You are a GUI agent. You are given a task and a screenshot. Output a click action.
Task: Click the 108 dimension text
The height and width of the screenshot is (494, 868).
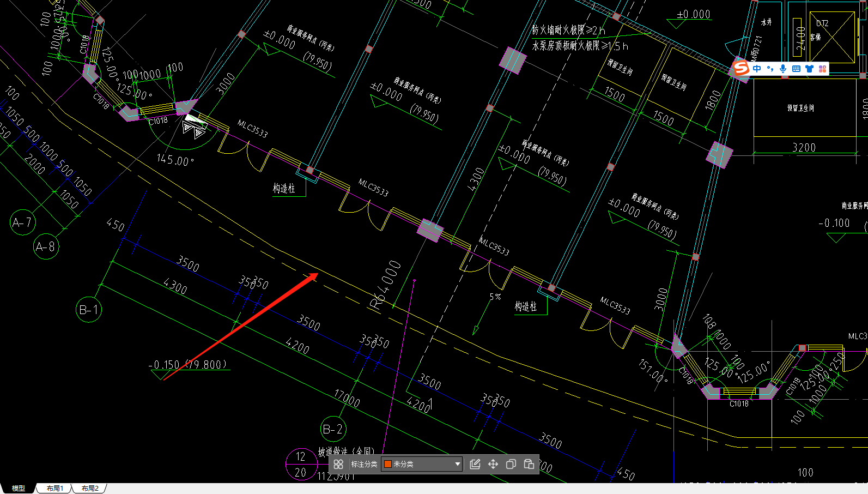point(709,321)
